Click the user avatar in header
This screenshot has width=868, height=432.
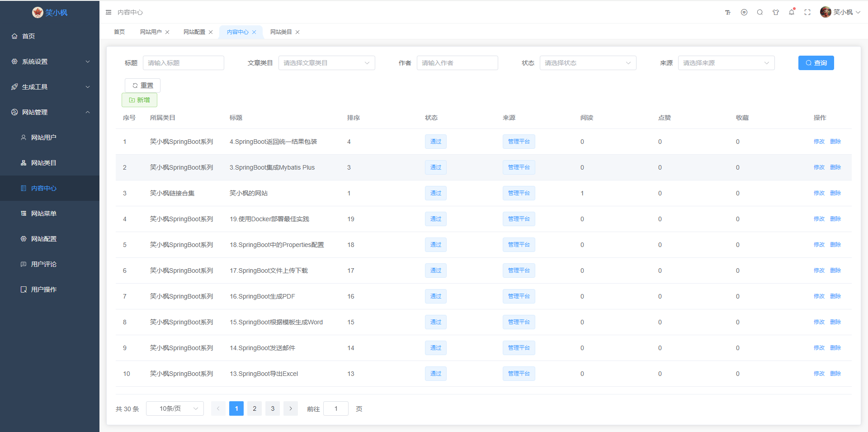tap(826, 12)
